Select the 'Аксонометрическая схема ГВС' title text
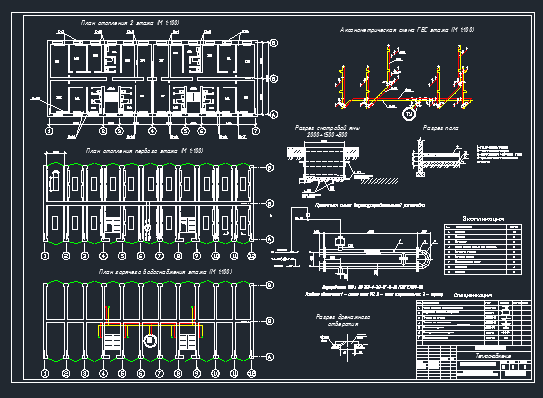Screen dimensions: 543x398 pyautogui.click(x=407, y=30)
